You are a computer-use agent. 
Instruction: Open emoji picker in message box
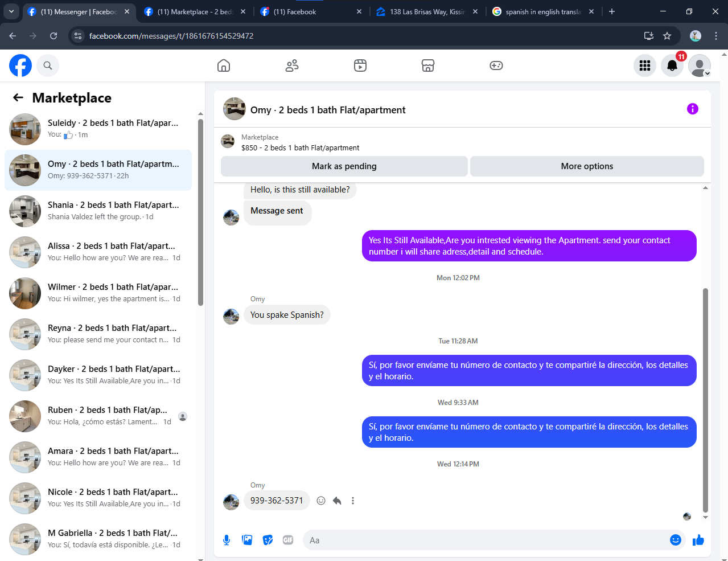676,540
